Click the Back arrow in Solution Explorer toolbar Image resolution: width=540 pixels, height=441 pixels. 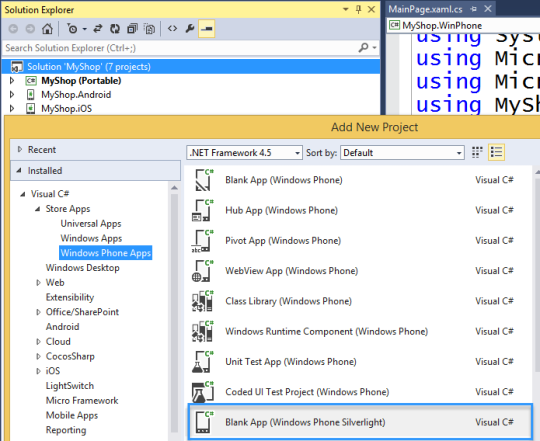point(13,29)
